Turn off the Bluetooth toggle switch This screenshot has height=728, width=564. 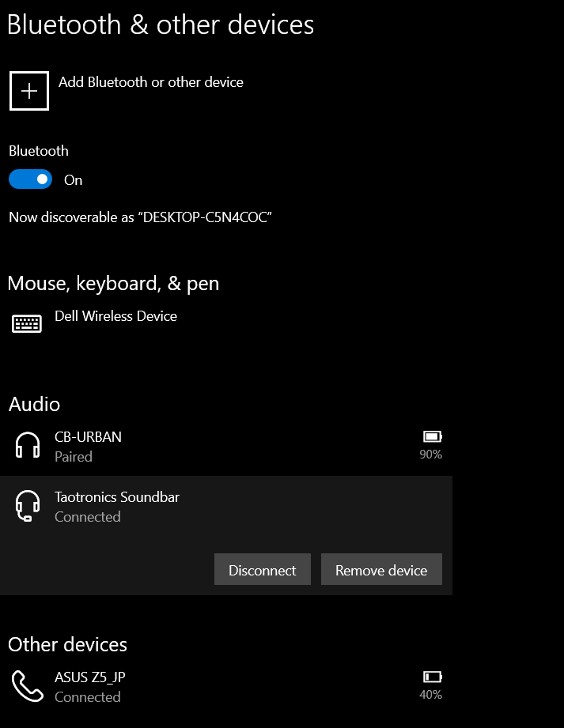click(x=30, y=179)
